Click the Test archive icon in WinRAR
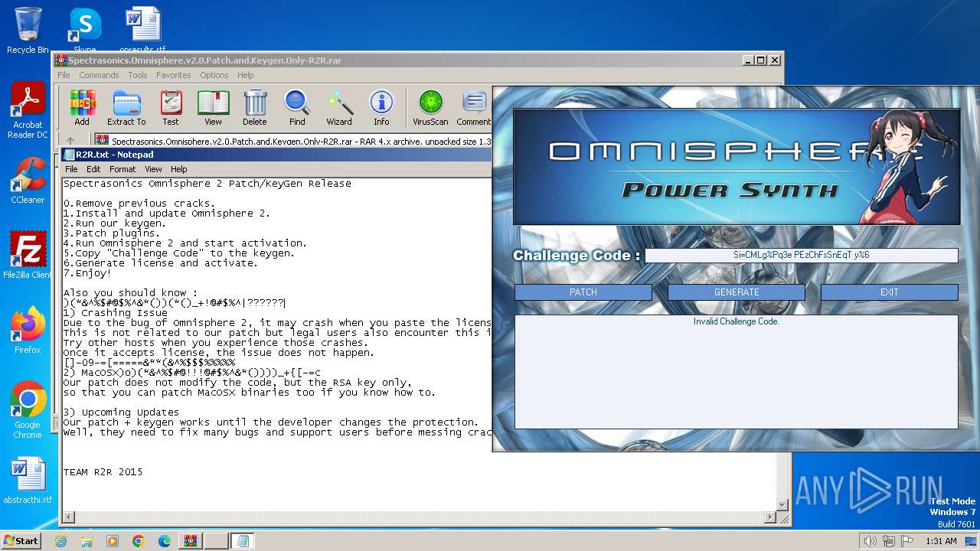Image resolution: width=980 pixels, height=551 pixels. (171, 107)
